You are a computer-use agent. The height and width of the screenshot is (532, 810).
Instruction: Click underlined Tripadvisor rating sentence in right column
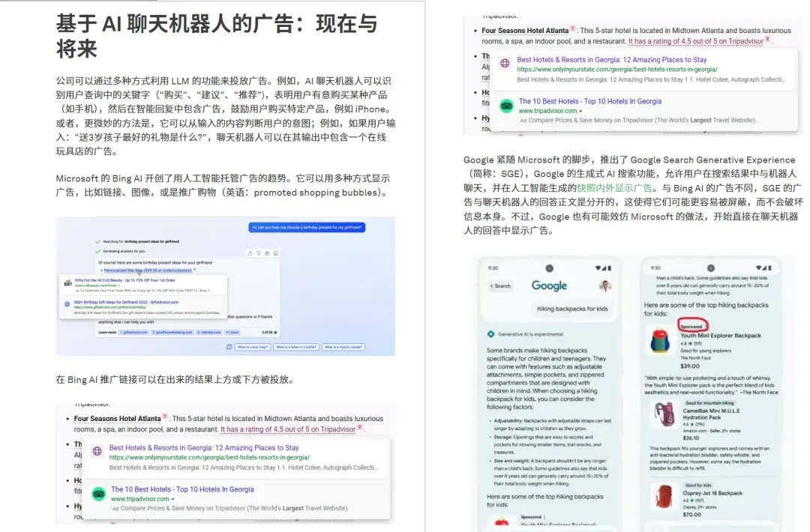coord(695,40)
